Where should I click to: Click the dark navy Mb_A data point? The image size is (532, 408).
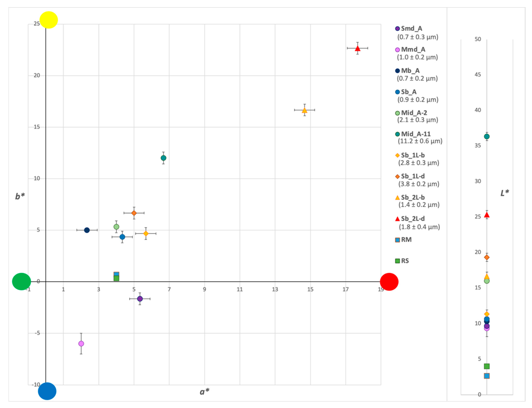(x=87, y=230)
